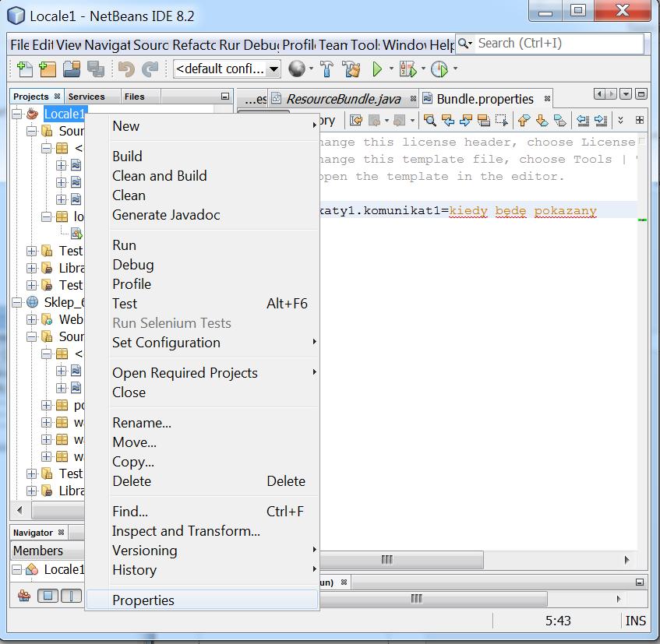Screen dimensions: 660x644
Task: Click the Clean and Build broom icon
Action: point(351,69)
